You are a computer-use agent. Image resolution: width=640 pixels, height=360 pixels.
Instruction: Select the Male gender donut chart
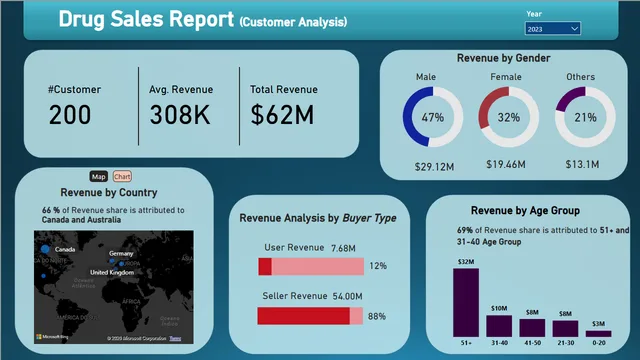[433, 117]
